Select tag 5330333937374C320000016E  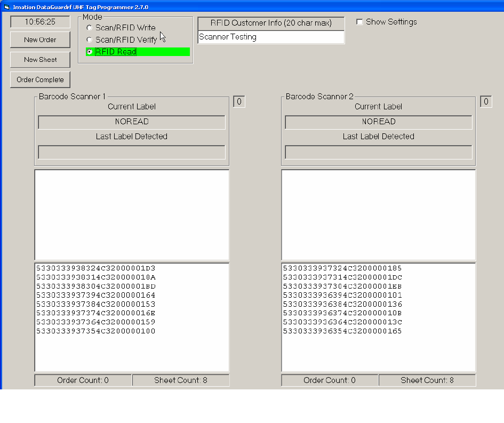96,313
